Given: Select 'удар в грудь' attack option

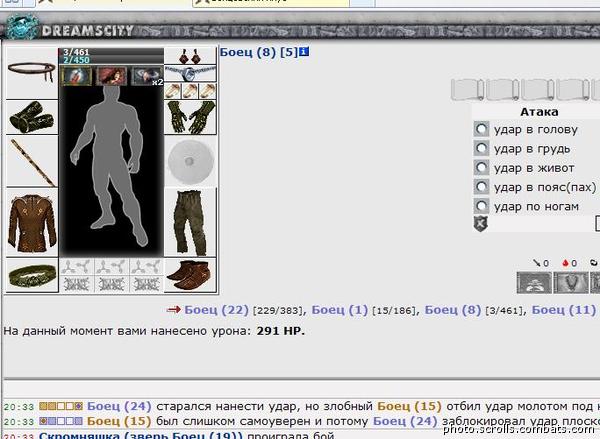Looking at the screenshot, I should [x=481, y=149].
